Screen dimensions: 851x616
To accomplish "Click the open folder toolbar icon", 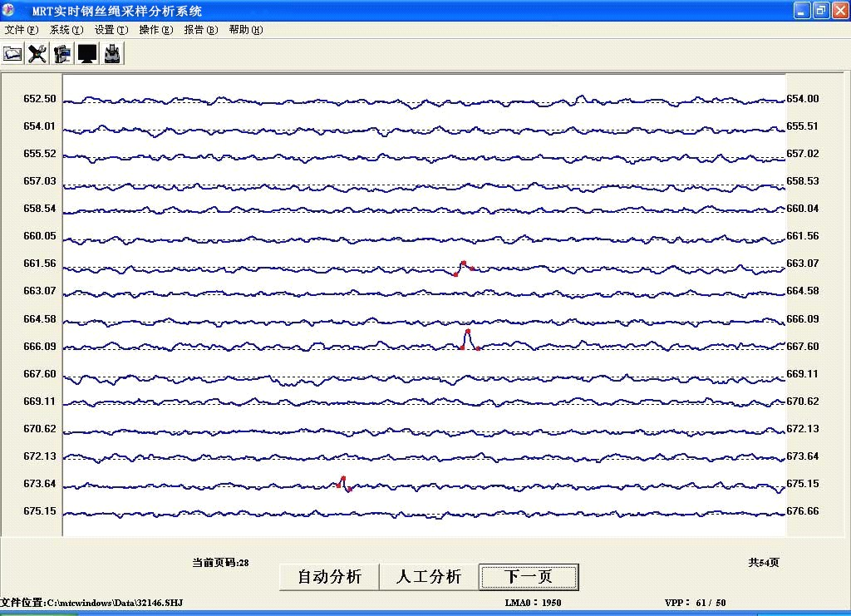I will point(12,54).
